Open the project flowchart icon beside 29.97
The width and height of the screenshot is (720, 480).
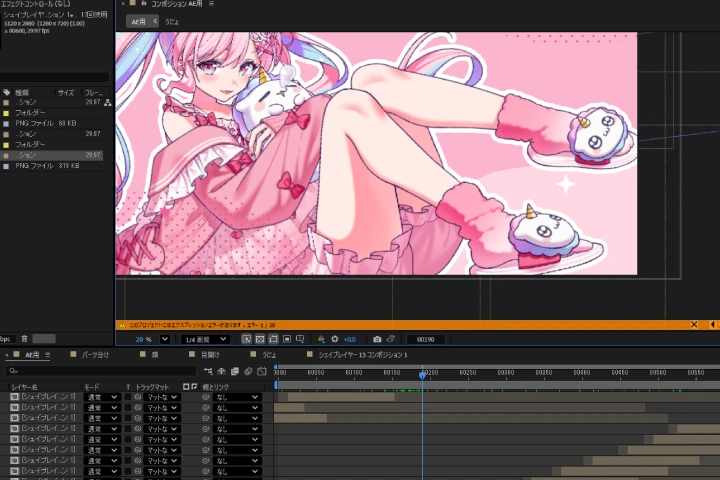[x=107, y=102]
